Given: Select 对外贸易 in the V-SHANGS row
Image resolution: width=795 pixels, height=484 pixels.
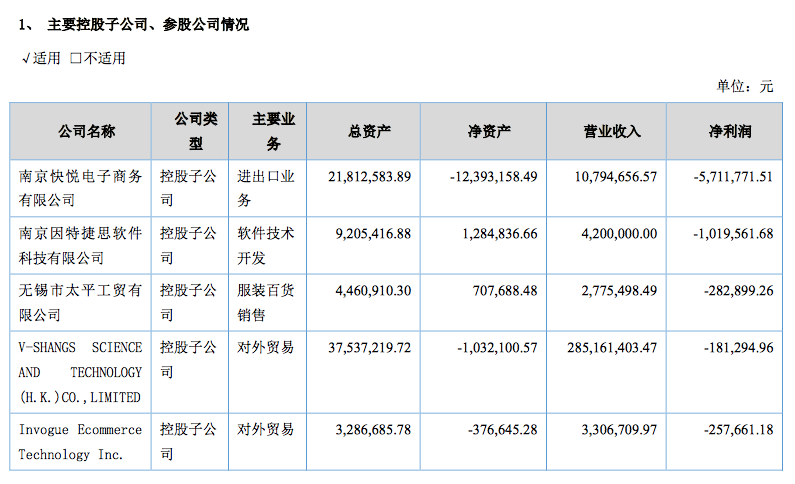Looking at the screenshot, I should (x=266, y=347).
